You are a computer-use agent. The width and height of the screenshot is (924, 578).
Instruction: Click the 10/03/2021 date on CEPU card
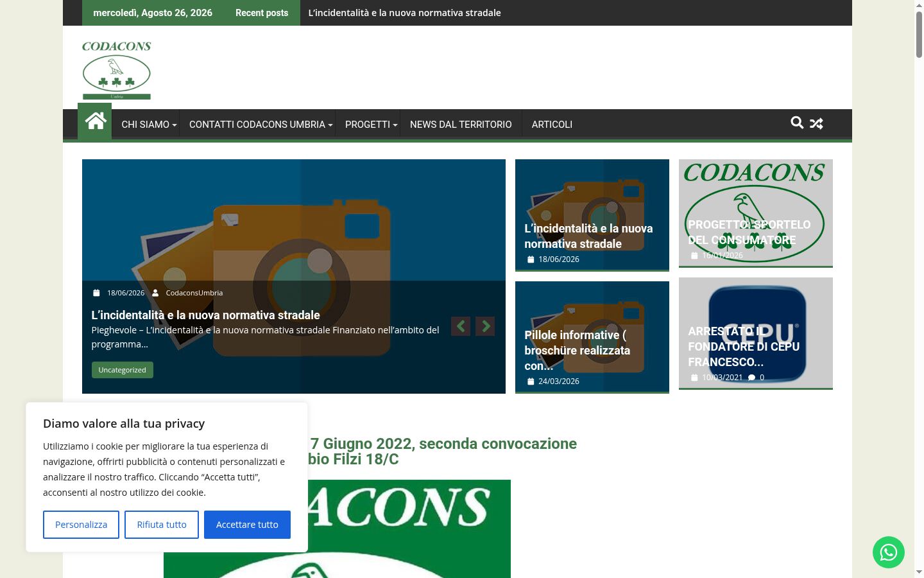722,378
